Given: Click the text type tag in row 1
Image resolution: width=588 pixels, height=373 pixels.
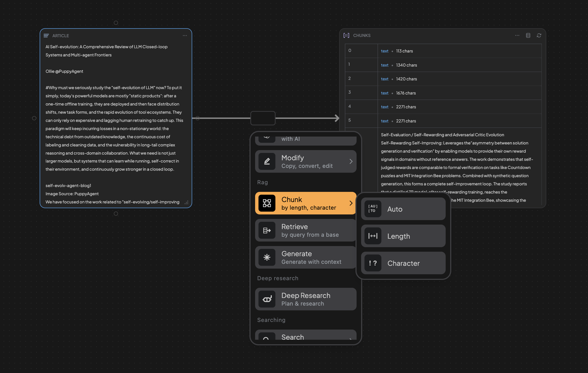Looking at the screenshot, I should click(x=384, y=65).
